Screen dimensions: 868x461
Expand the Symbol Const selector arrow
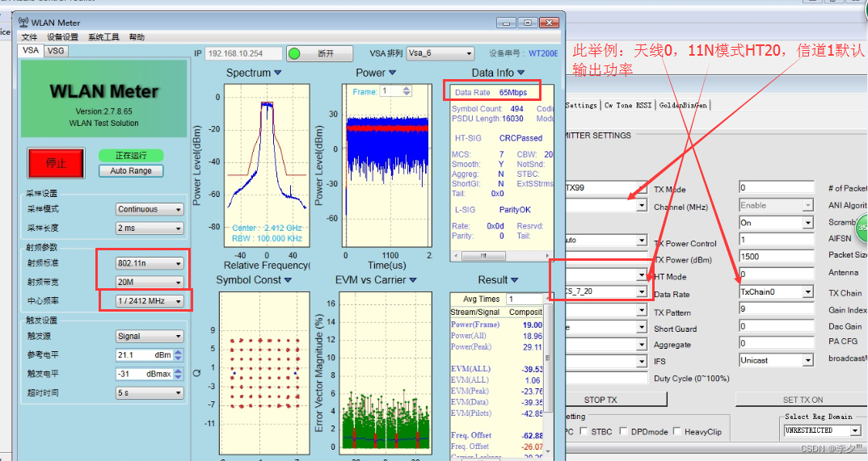(x=288, y=280)
